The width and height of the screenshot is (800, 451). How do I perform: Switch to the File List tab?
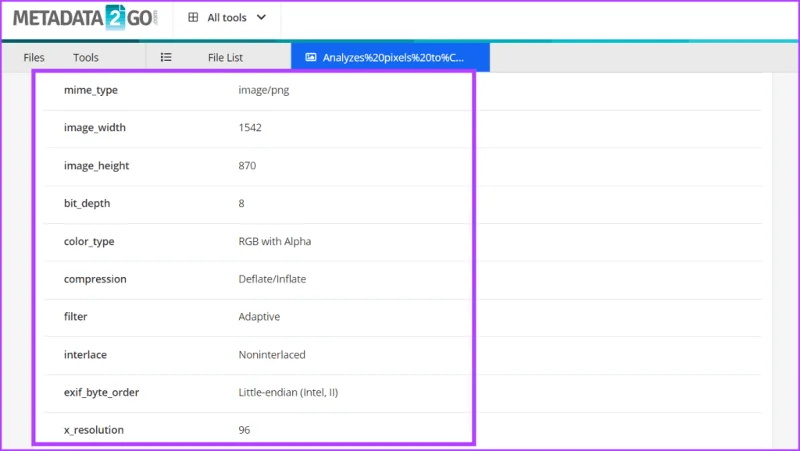coord(225,58)
